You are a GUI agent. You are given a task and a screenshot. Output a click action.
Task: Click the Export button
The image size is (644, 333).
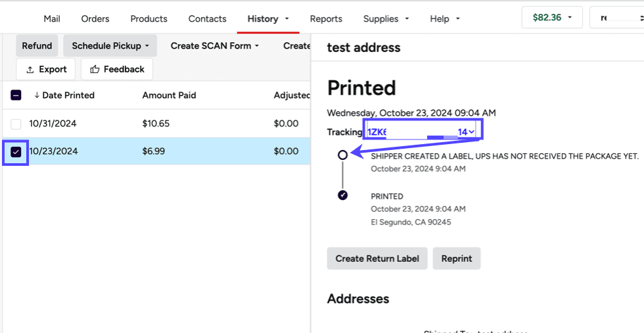pyautogui.click(x=45, y=69)
